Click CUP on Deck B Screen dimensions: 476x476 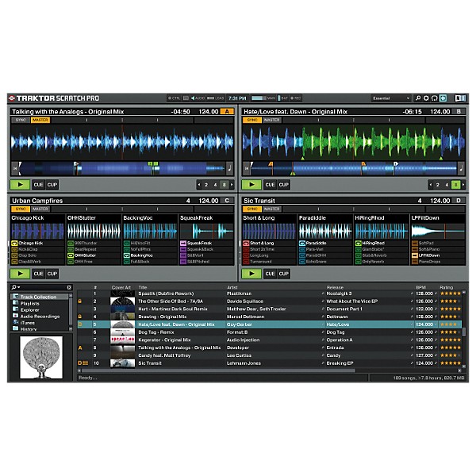click(x=283, y=185)
